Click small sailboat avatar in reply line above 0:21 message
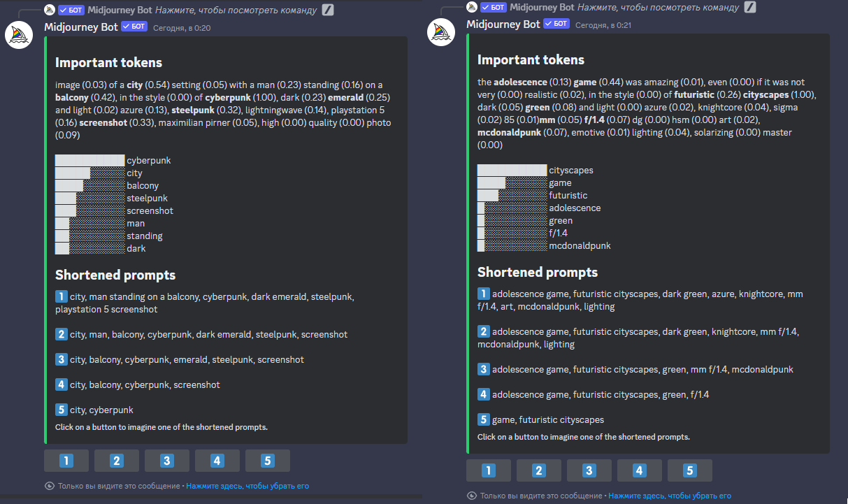This screenshot has height=504, width=848. point(472,7)
